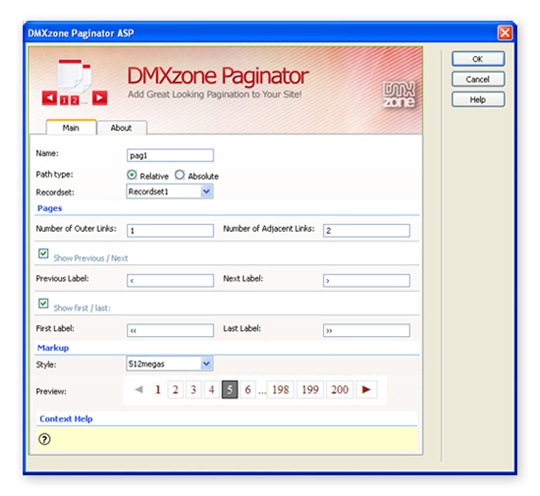Click the Cancel button
Image resolution: width=540 pixels, height=496 pixels.
478,79
